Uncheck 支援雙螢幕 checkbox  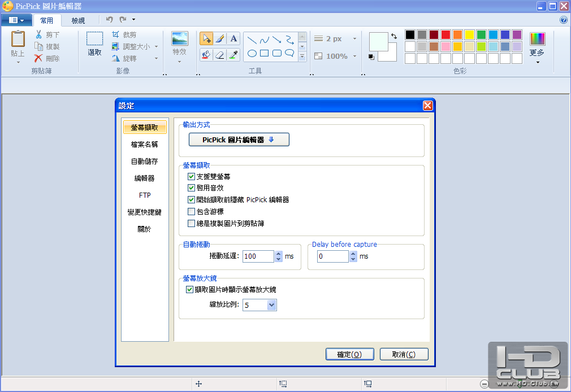(x=191, y=177)
